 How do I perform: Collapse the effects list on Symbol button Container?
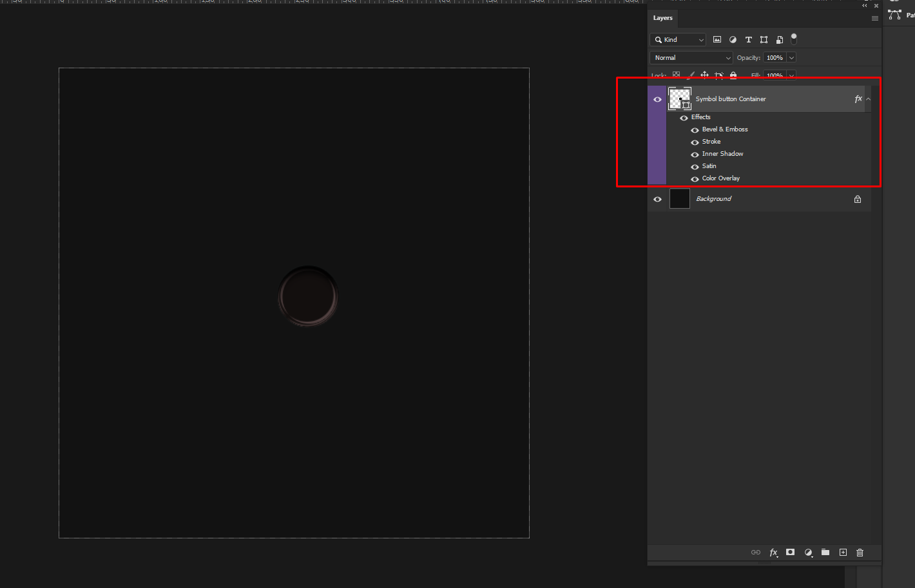[868, 99]
